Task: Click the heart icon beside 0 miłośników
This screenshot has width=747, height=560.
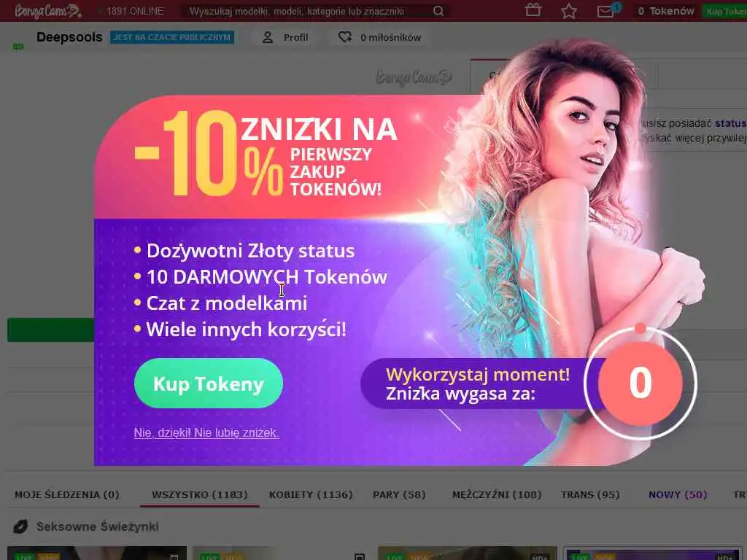Action: click(x=345, y=37)
